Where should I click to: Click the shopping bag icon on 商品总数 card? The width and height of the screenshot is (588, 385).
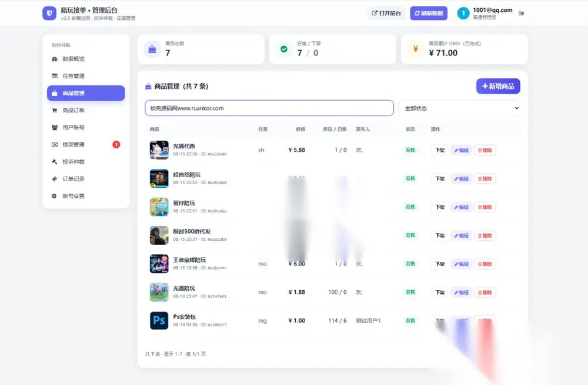tap(152, 49)
